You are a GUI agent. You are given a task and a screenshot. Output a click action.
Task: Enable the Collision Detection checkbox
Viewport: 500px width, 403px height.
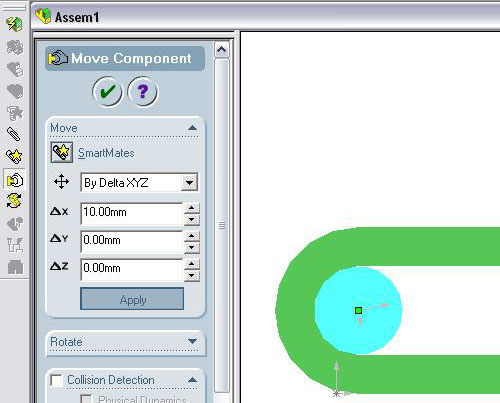[x=56, y=380]
